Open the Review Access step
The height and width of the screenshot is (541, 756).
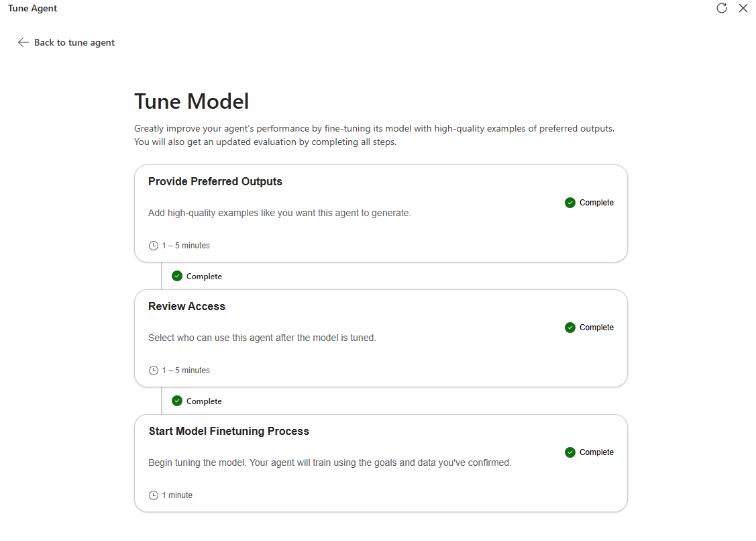pos(186,307)
